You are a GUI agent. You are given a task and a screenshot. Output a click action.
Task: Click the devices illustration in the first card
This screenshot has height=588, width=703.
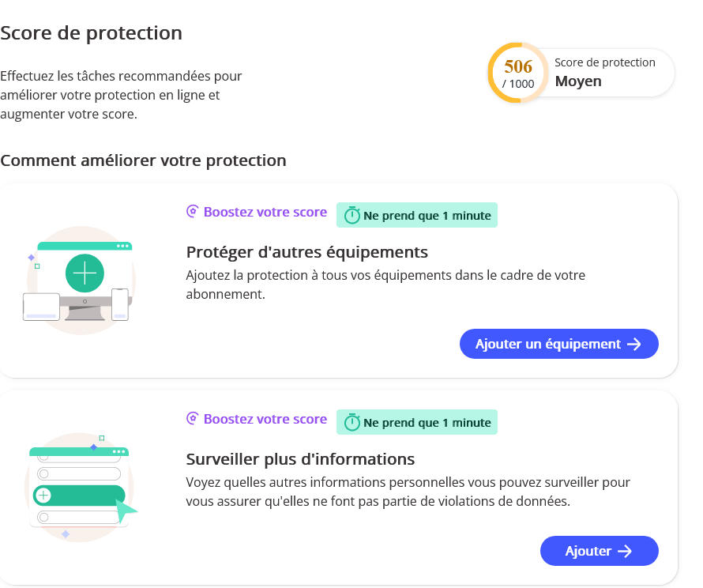pyautogui.click(x=77, y=281)
